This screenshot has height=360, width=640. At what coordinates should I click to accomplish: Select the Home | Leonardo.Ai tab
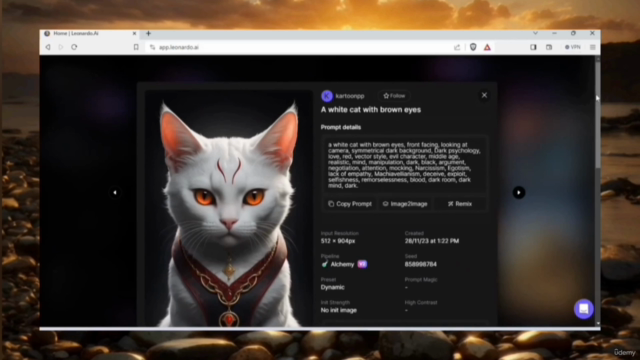90,33
